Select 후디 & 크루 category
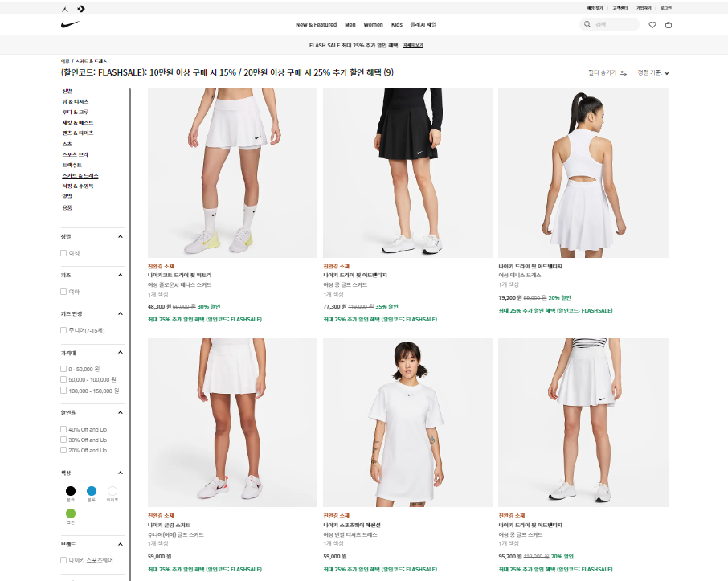This screenshot has width=728, height=581. click(76, 112)
